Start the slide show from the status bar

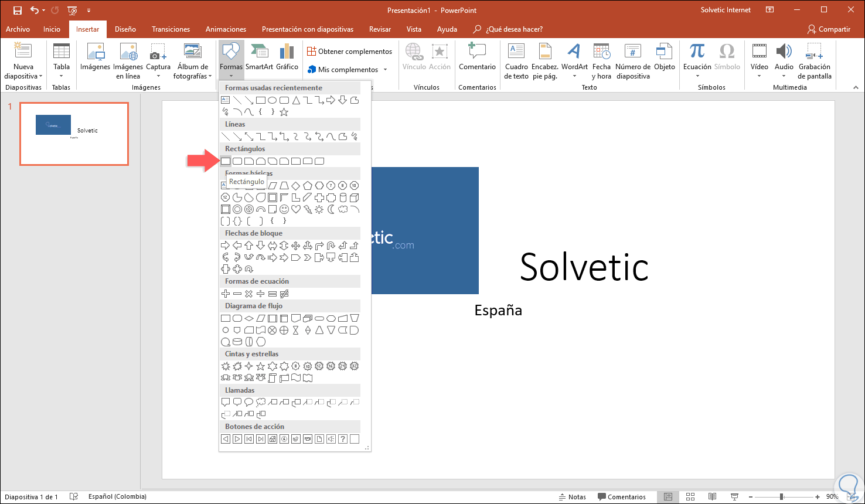tap(734, 497)
